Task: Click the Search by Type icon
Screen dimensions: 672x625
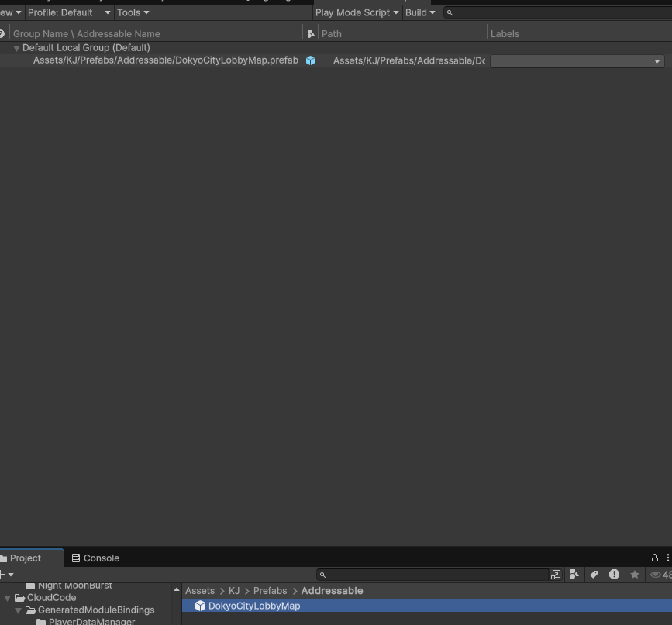Action: coord(574,575)
